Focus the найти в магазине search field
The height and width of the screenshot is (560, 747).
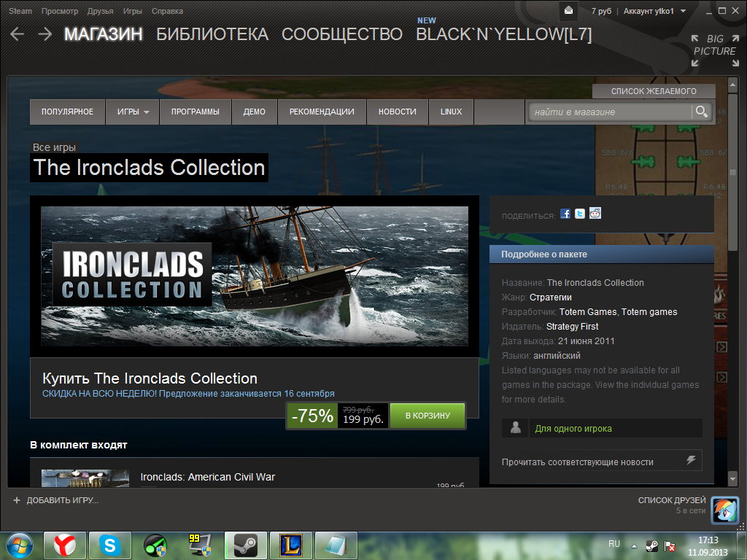tap(610, 112)
